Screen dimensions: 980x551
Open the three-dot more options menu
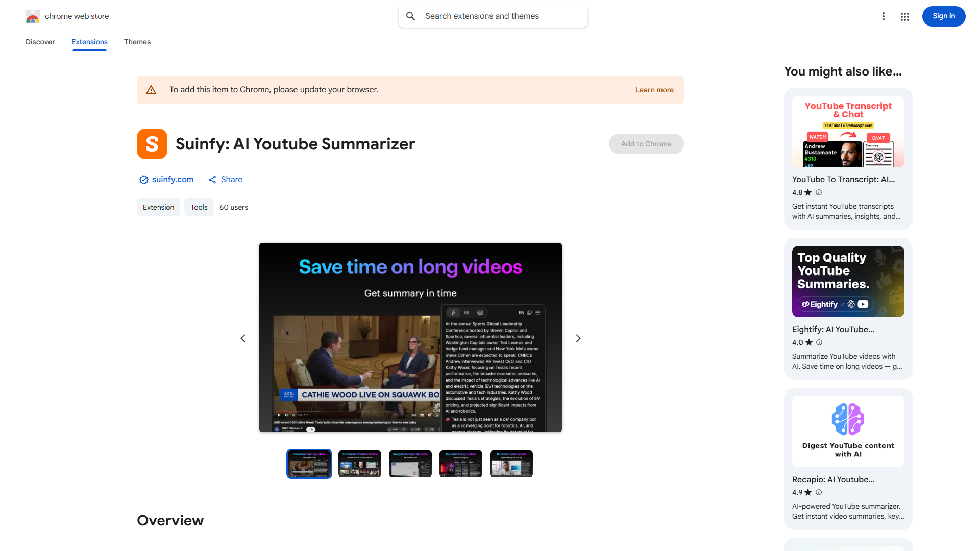(884, 16)
